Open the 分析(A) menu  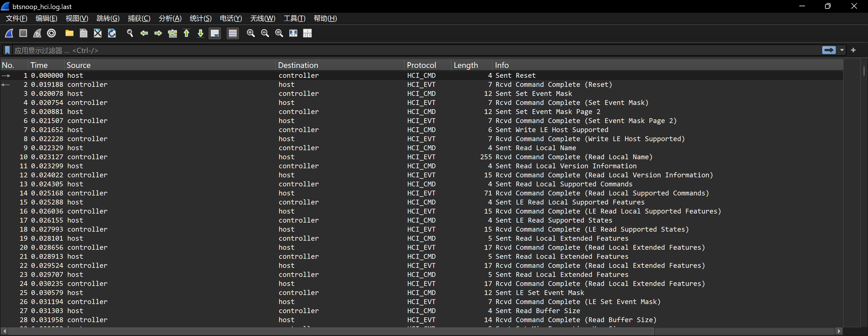pyautogui.click(x=170, y=18)
